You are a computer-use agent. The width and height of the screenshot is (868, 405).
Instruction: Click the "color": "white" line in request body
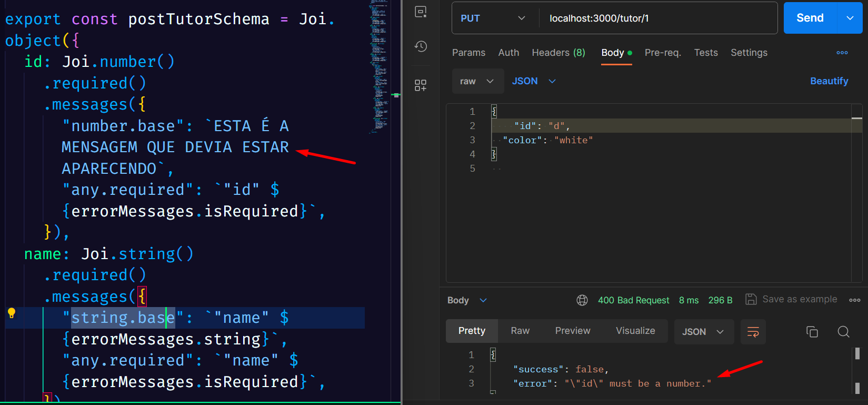pyautogui.click(x=548, y=140)
